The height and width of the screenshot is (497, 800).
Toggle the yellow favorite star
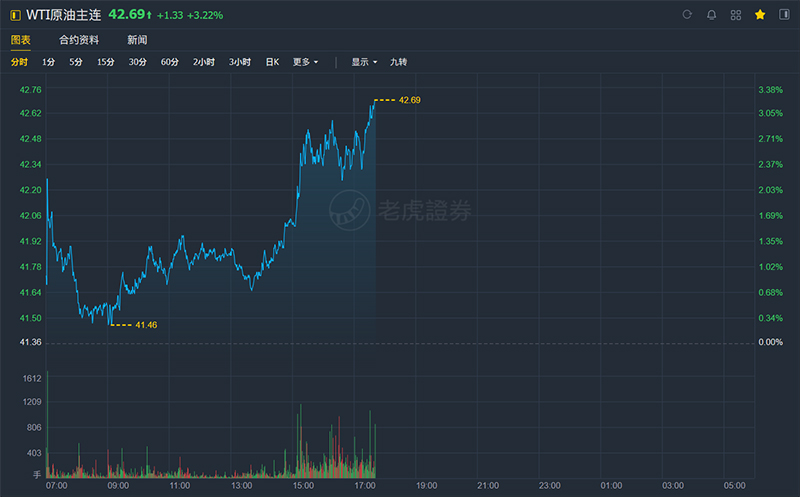coord(760,15)
